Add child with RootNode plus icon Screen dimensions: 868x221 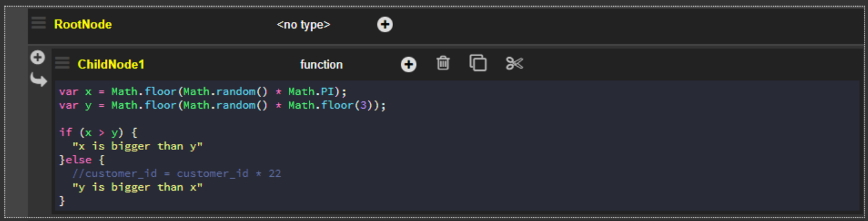pos(385,24)
